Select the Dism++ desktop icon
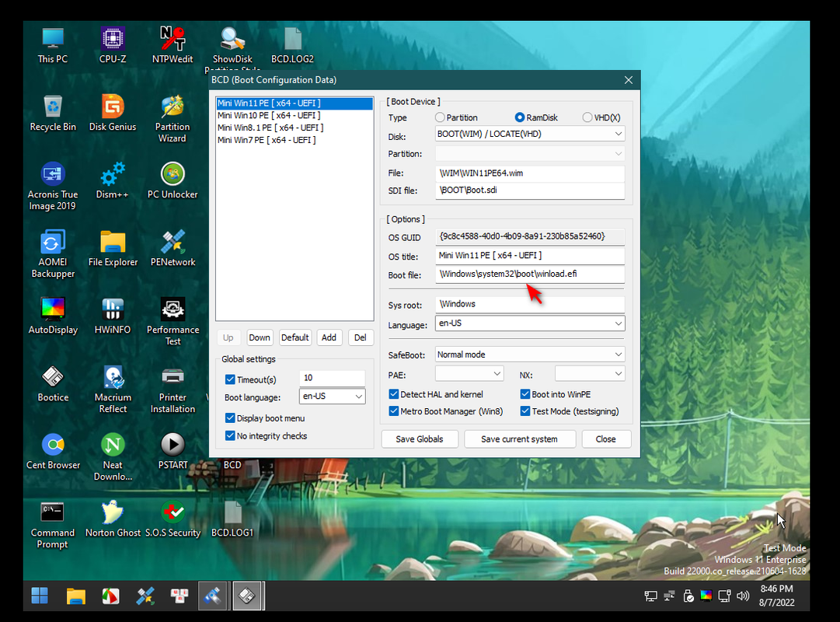Image resolution: width=840 pixels, height=622 pixels. (x=113, y=180)
